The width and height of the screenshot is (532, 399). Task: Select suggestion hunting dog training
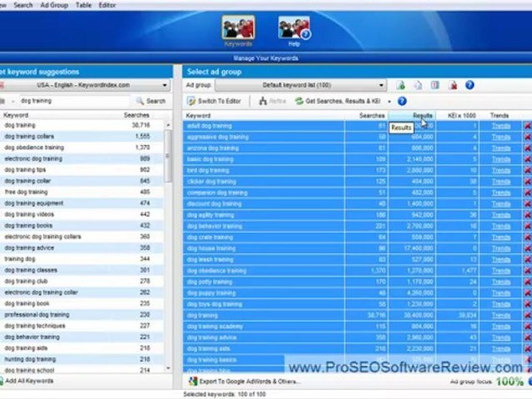pyautogui.click(x=82, y=359)
